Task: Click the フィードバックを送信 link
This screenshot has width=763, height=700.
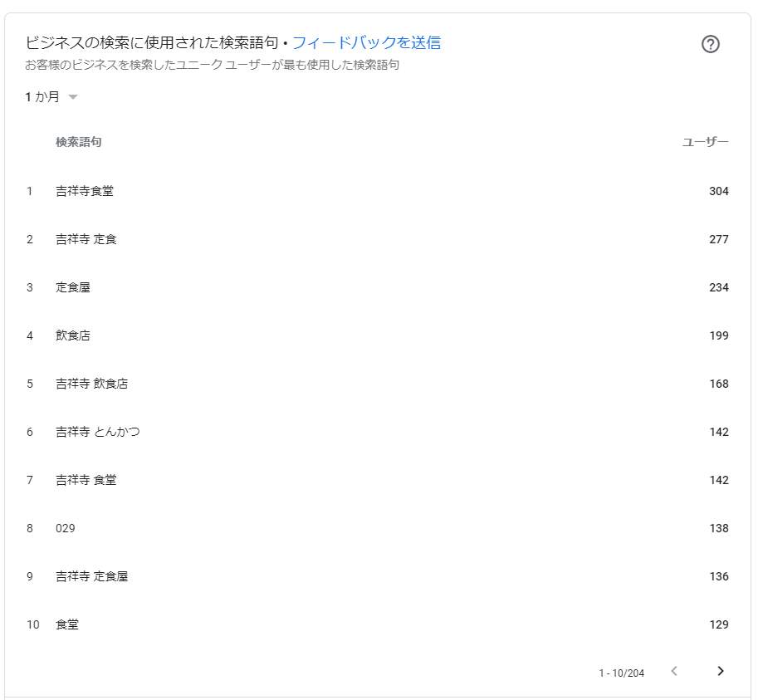Action: (366, 43)
